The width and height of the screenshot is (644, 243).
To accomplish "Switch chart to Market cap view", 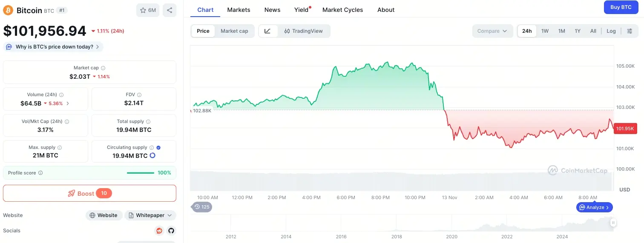I will tap(234, 31).
